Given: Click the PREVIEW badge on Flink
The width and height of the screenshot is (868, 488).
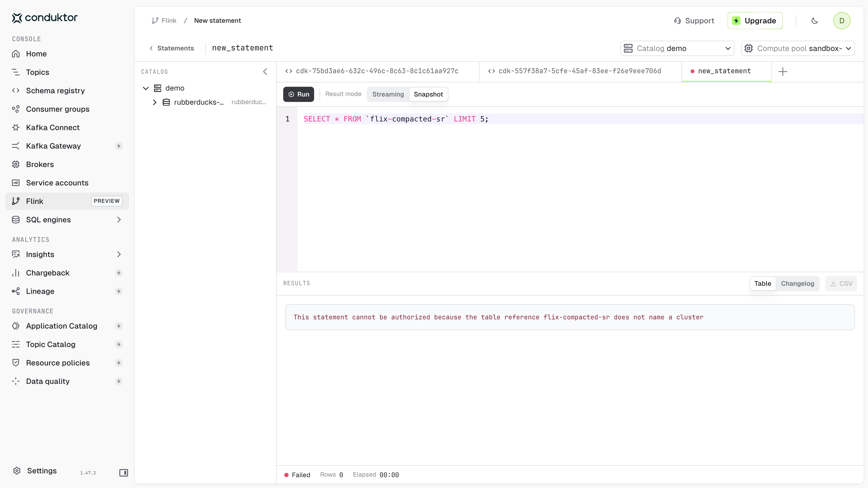Looking at the screenshot, I should point(107,201).
